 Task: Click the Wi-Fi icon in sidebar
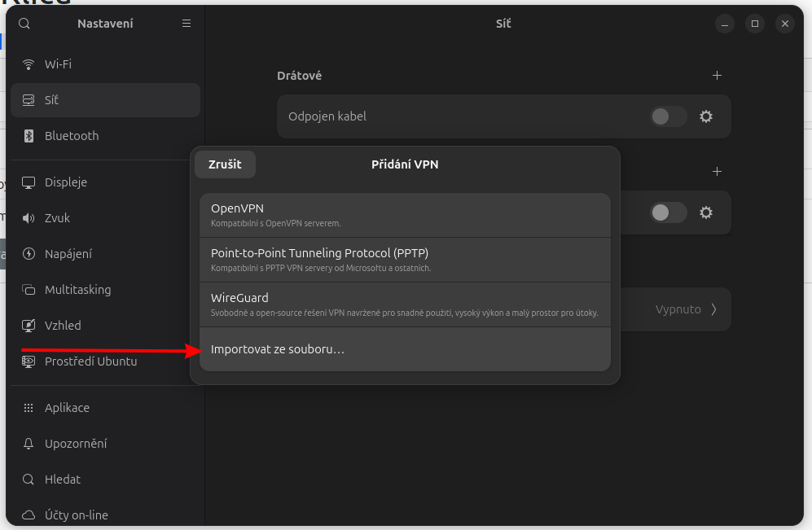click(29, 64)
